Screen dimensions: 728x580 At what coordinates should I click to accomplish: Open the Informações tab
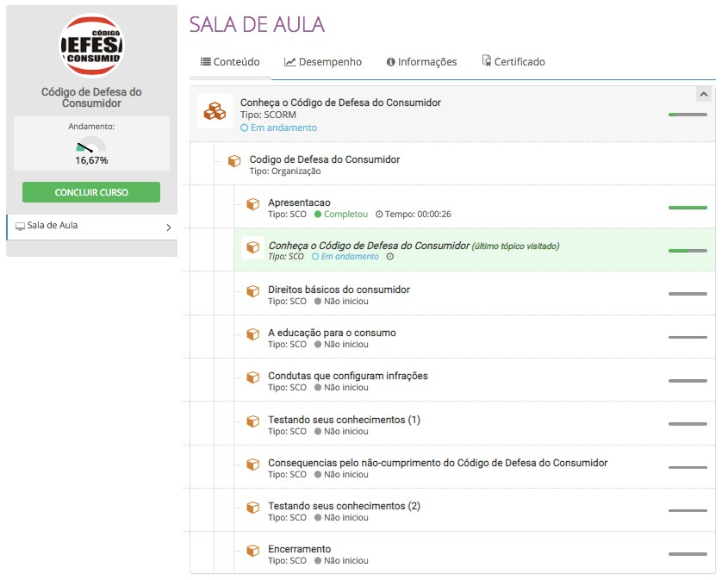[421, 62]
